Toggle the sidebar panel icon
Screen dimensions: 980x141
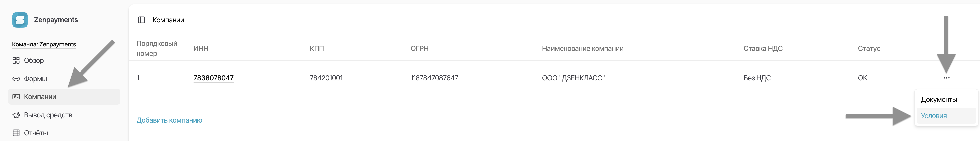(142, 20)
